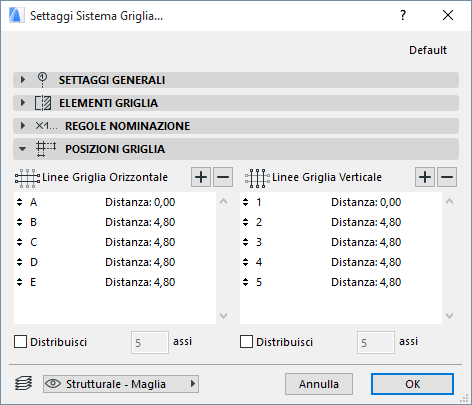472x405 pixels.
Task: Select horizontal grid line name B
Action: (x=33, y=222)
